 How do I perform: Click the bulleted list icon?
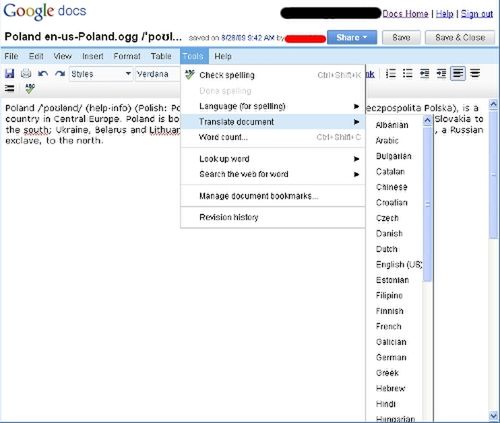coord(407,73)
